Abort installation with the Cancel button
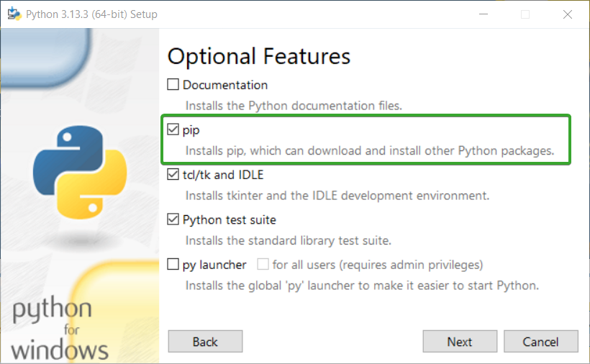The width and height of the screenshot is (590, 364). 540,342
